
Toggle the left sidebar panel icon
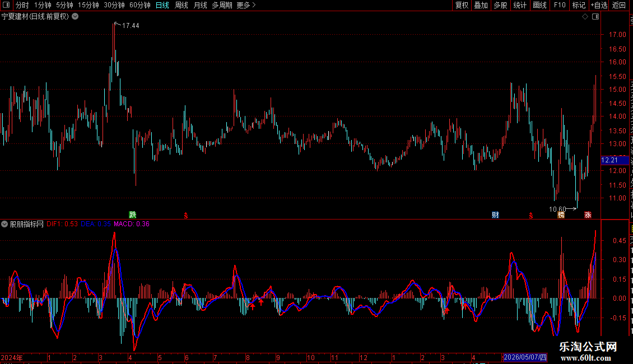click(6, 5)
